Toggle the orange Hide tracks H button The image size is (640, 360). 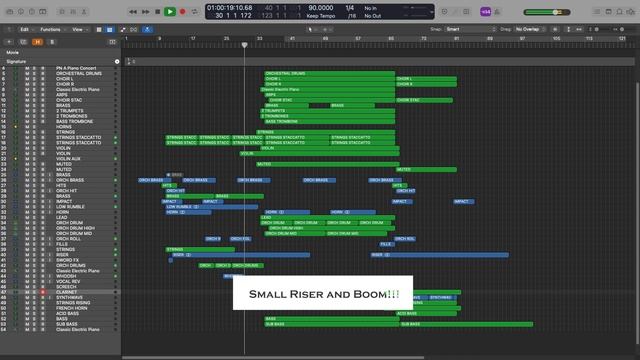tap(38, 42)
